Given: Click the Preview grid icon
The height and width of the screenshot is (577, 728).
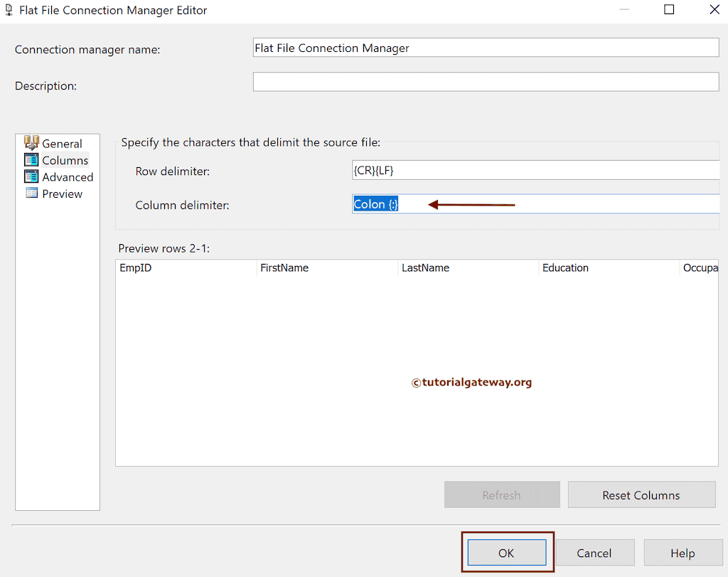Looking at the screenshot, I should (x=33, y=193).
